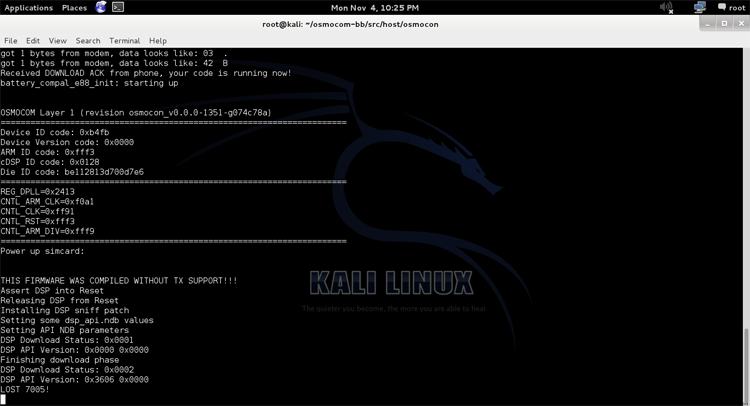Maximize the terminal window
The image size is (750, 406).
pyautogui.click(x=725, y=23)
